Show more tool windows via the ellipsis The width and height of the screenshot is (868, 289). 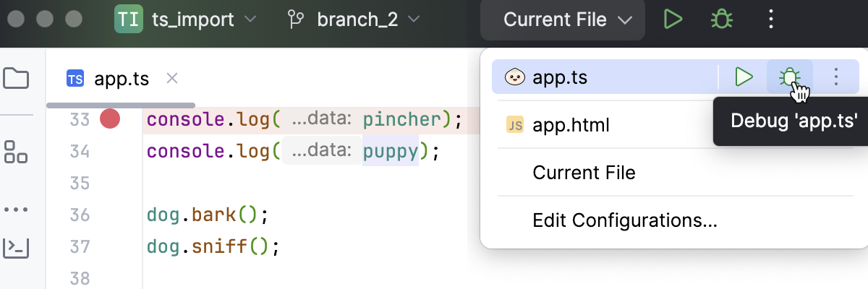[16, 210]
